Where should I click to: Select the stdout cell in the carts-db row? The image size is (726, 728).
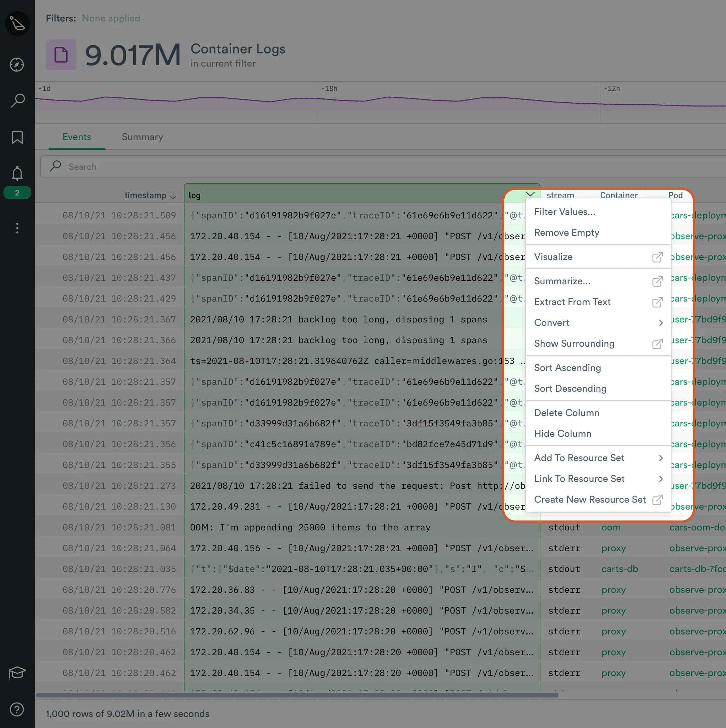[x=564, y=569]
